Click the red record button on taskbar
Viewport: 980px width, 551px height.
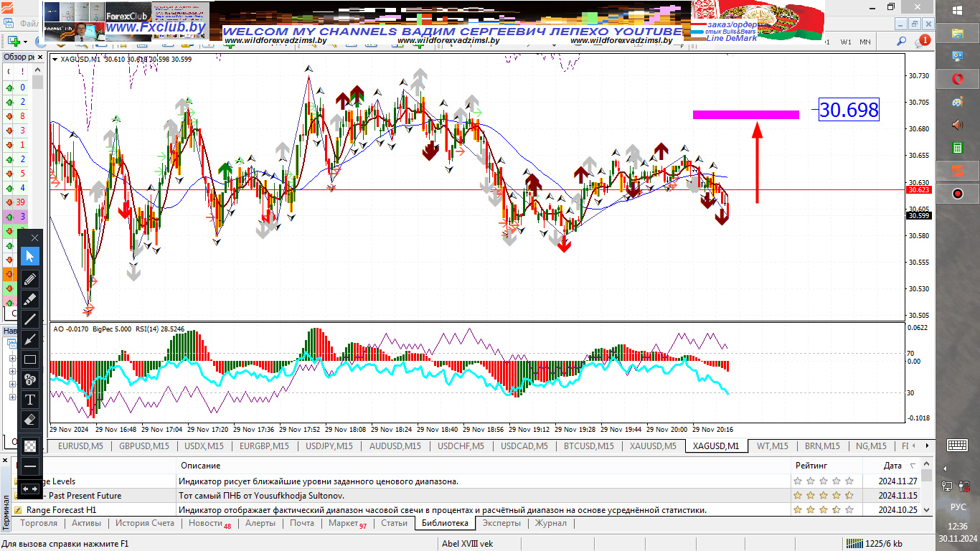coord(958,194)
